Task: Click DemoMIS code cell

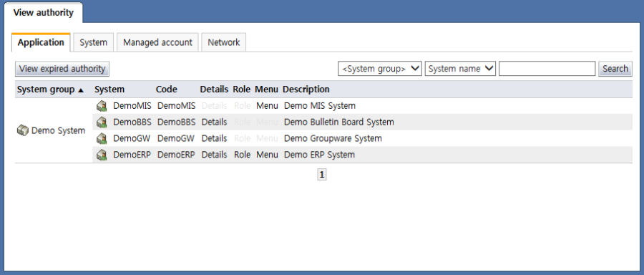Action: [177, 106]
